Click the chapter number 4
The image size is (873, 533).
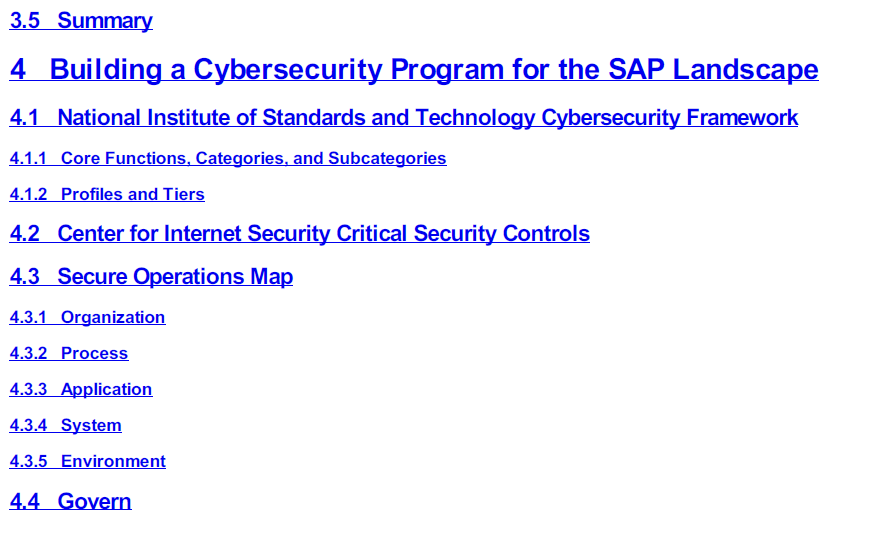(18, 70)
